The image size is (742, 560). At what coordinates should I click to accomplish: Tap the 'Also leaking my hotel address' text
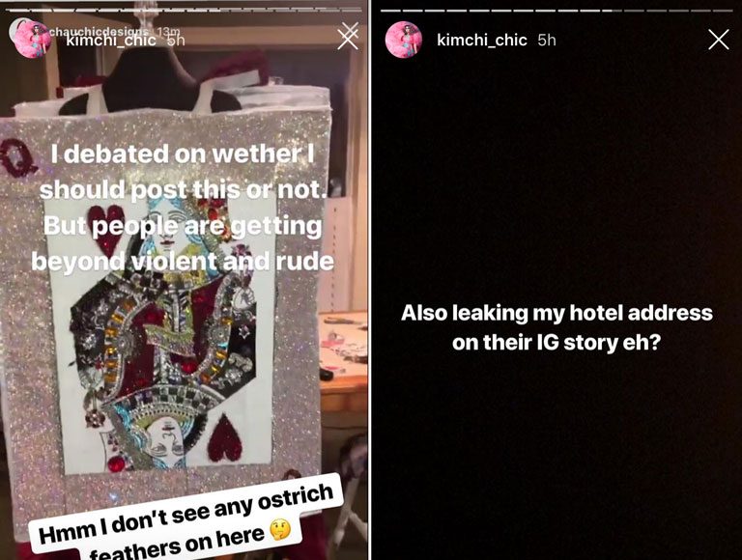pyautogui.click(x=556, y=327)
